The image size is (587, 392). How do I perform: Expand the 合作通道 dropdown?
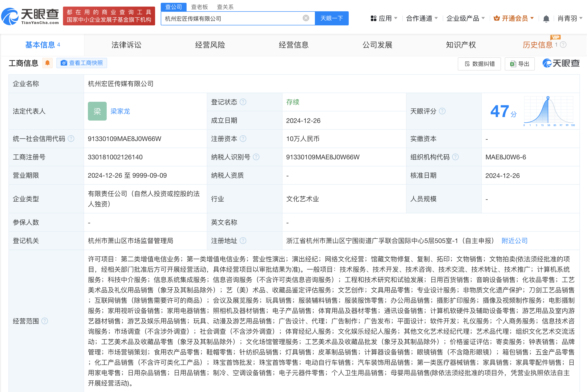pos(422,18)
